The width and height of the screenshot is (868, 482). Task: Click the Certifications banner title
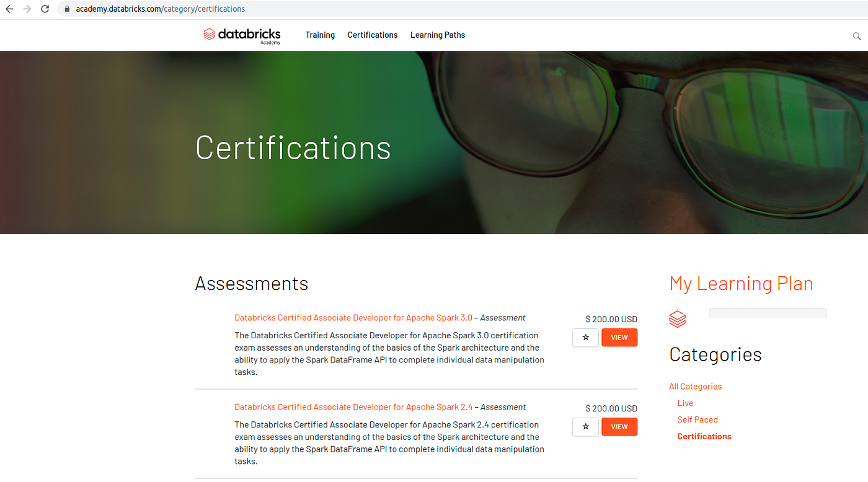pyautogui.click(x=293, y=148)
